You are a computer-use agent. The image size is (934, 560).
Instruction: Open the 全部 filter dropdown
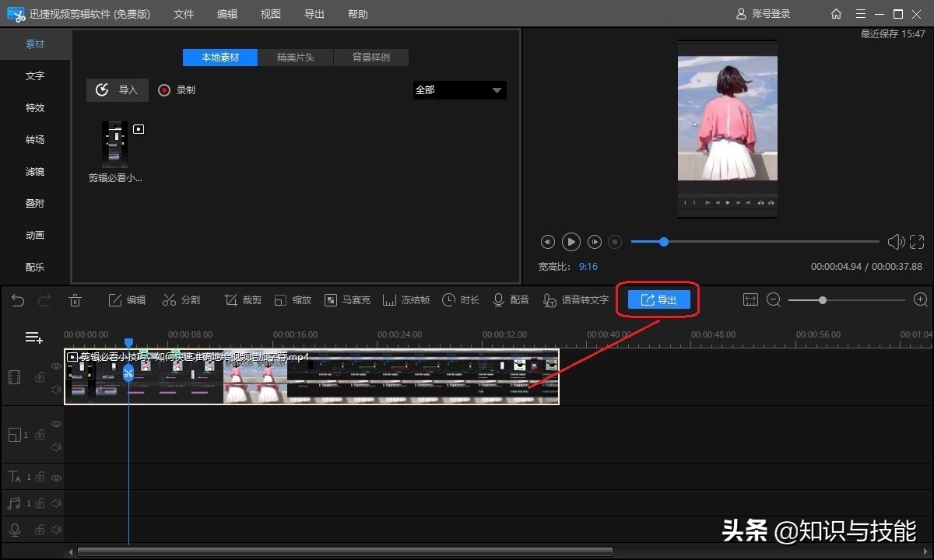(459, 89)
